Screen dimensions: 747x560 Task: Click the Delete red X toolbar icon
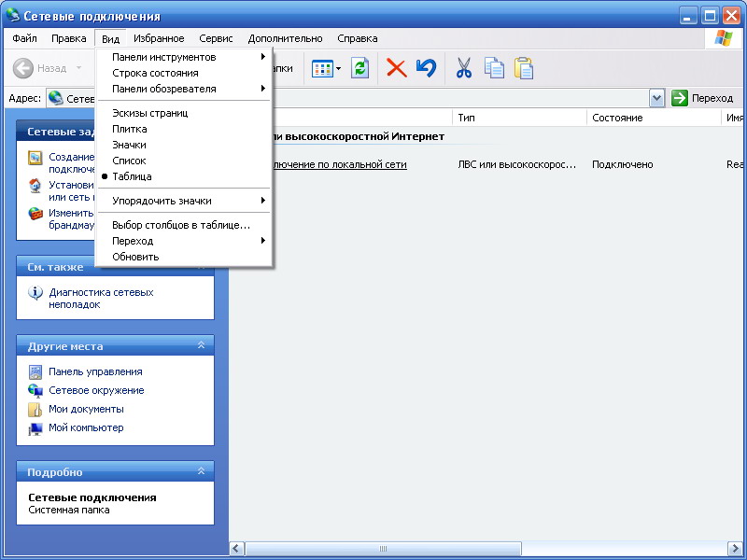coord(396,68)
